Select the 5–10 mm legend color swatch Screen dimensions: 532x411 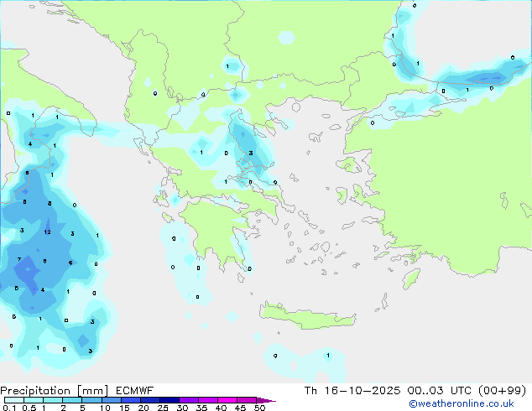click(x=91, y=400)
